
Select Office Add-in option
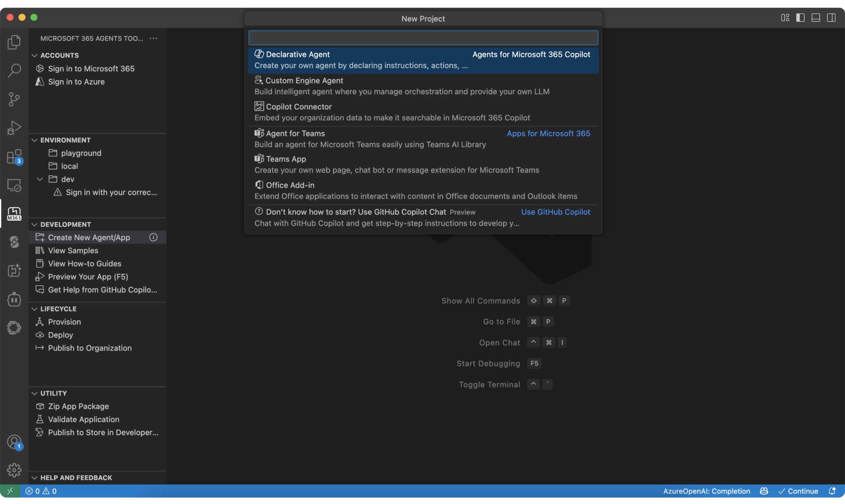click(423, 191)
